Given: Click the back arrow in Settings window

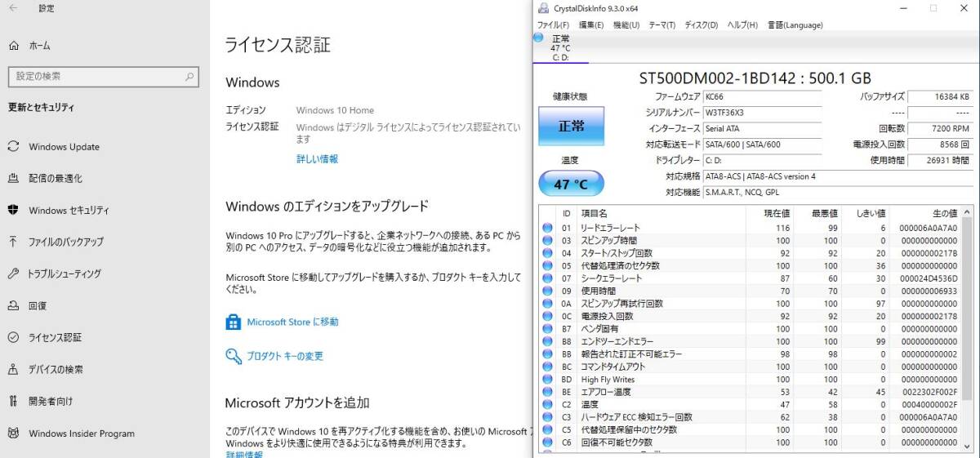Looking at the screenshot, I should (15, 8).
